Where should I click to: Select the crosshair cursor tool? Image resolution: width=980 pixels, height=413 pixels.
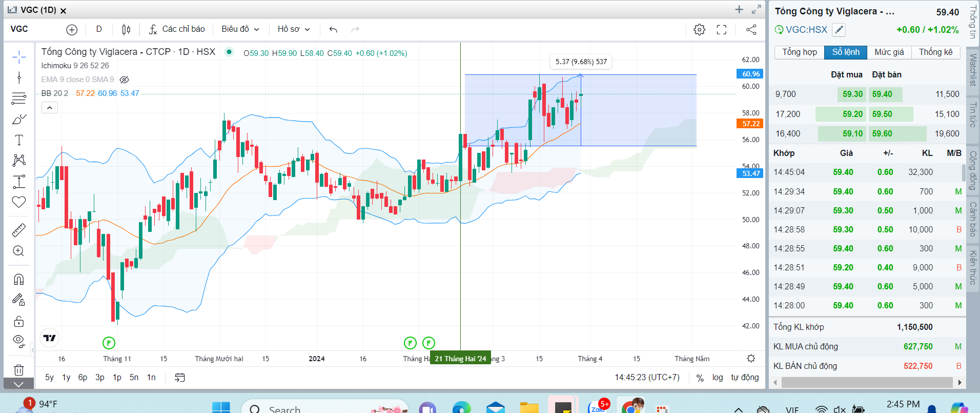pyautogui.click(x=19, y=57)
